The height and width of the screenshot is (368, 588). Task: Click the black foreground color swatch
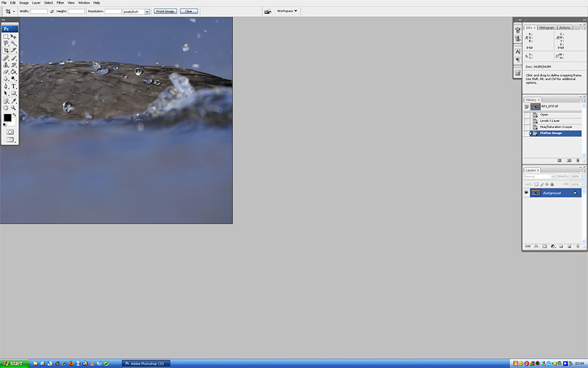(x=7, y=118)
